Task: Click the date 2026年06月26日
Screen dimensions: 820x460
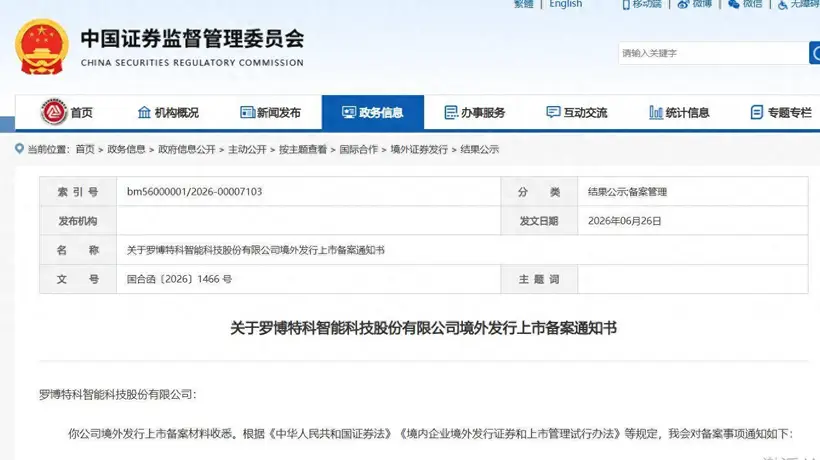Action: point(624,221)
